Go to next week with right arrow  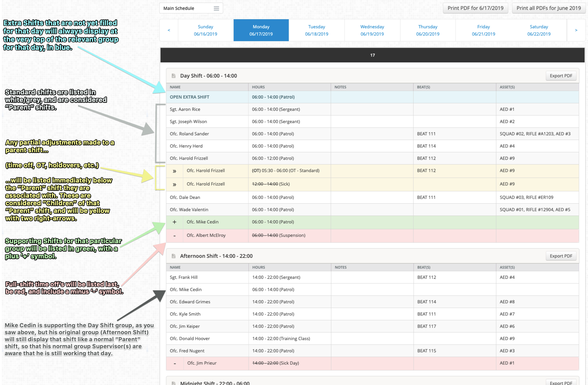576,30
